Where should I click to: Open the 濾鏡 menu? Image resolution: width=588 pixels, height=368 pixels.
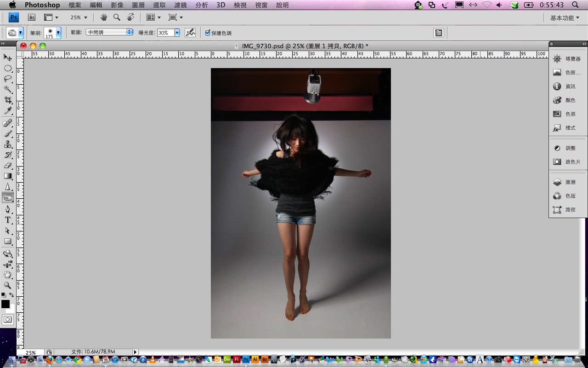coord(181,5)
